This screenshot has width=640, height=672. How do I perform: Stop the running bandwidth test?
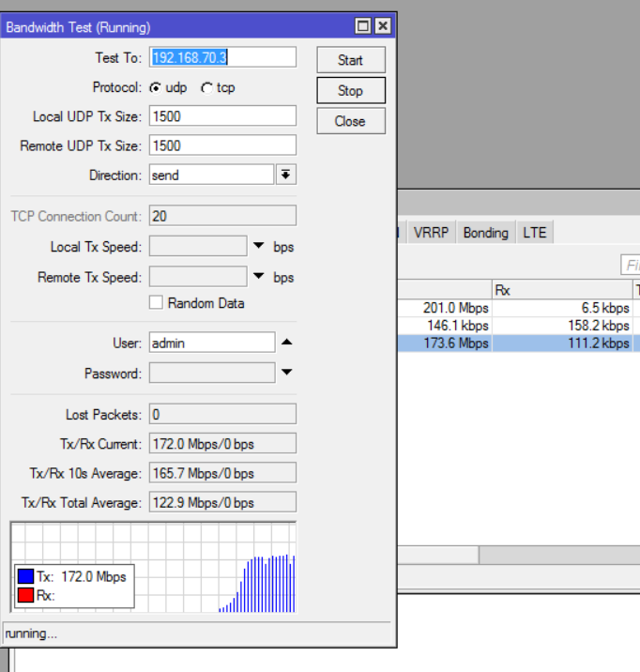(x=351, y=90)
